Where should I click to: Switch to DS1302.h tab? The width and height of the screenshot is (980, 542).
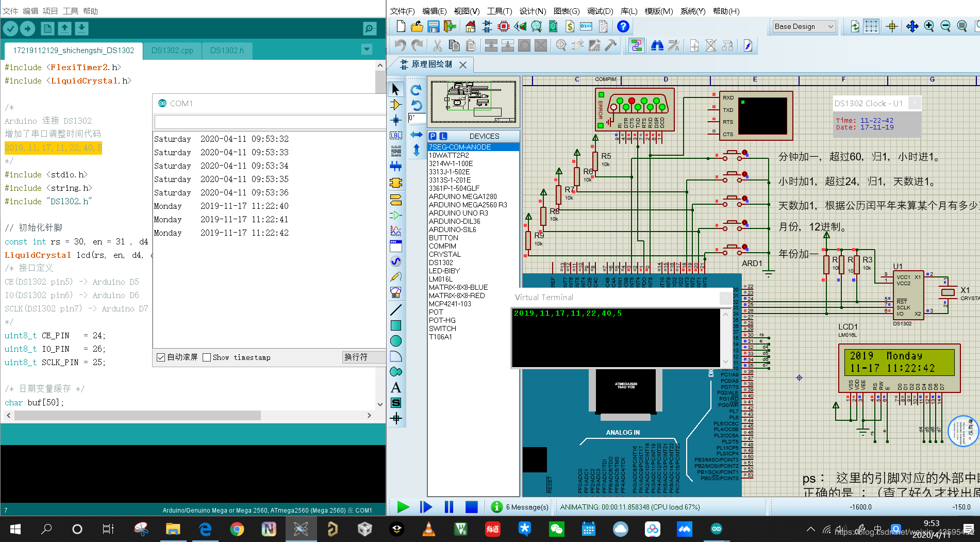point(227,51)
